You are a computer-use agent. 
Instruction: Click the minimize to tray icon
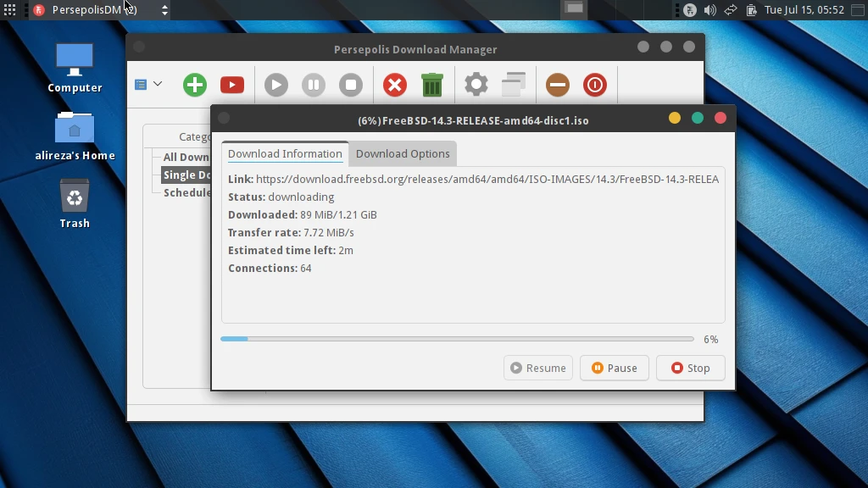(558, 85)
